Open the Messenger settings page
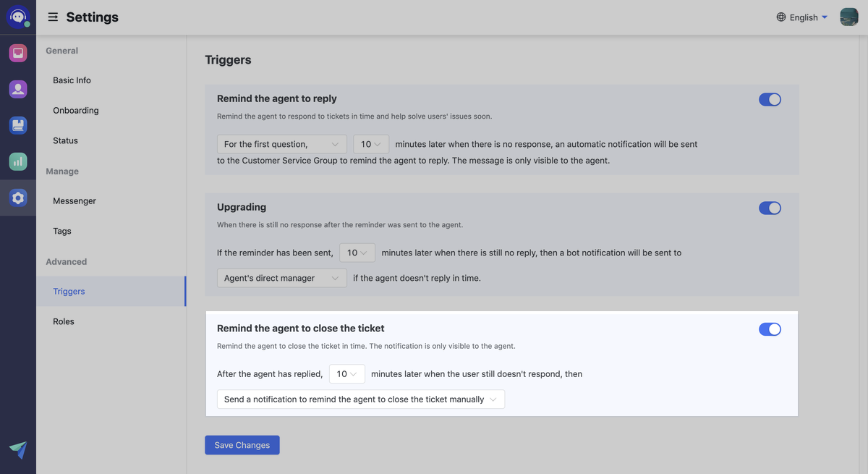The width and height of the screenshot is (868, 474). click(75, 201)
